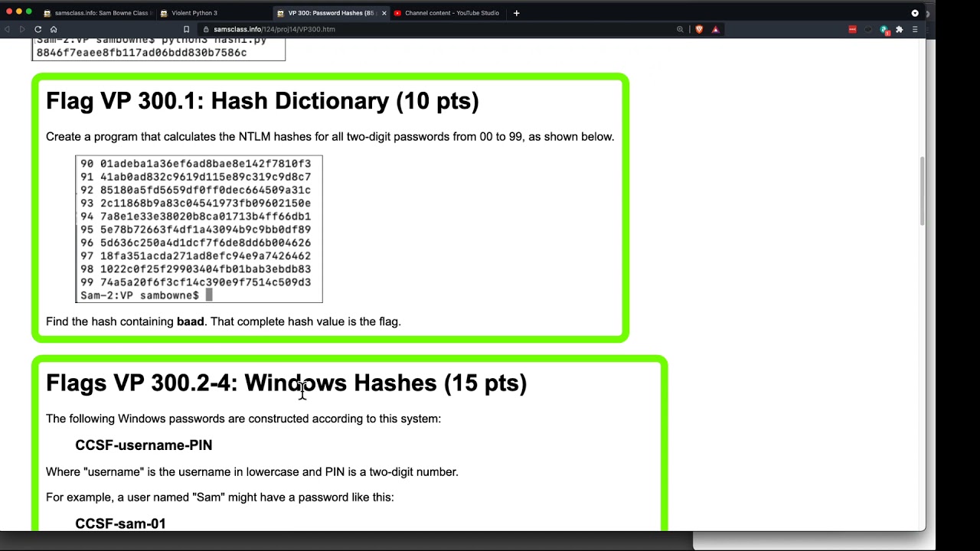Viewport: 980px width, 551px height.
Task: Go forward with the browser forward arrow
Action: [22, 29]
